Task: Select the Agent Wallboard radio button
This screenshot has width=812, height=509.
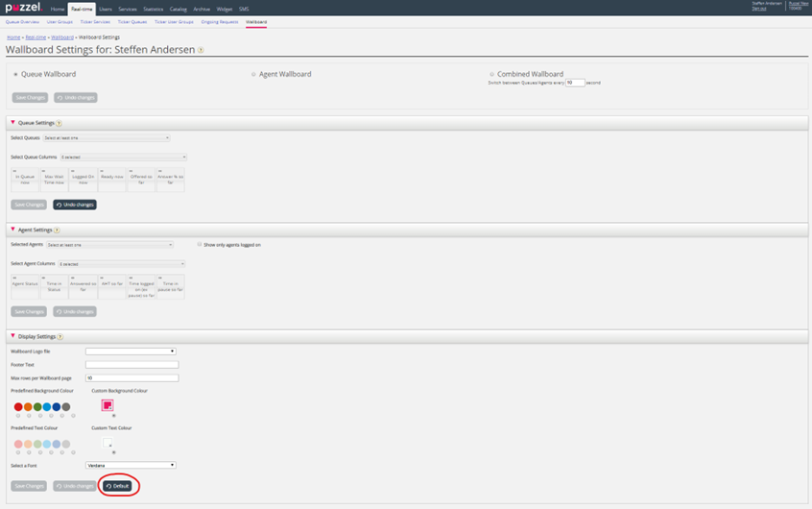Action: pyautogui.click(x=253, y=74)
